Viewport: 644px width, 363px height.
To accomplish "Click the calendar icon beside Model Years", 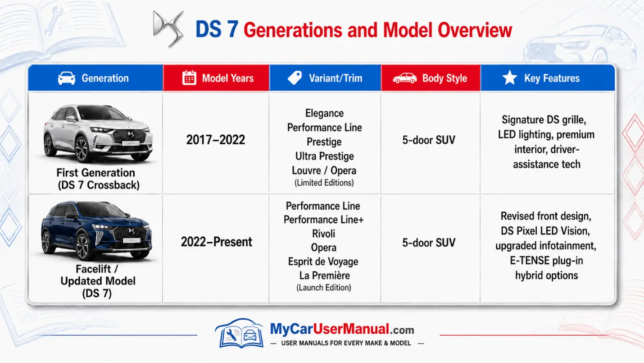I will (x=189, y=78).
